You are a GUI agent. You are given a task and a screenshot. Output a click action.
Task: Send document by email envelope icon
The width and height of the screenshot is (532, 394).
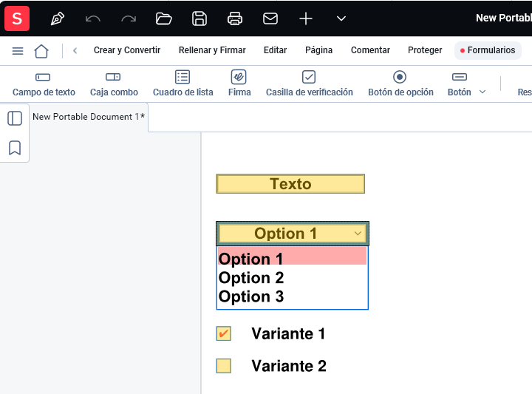[270, 18]
